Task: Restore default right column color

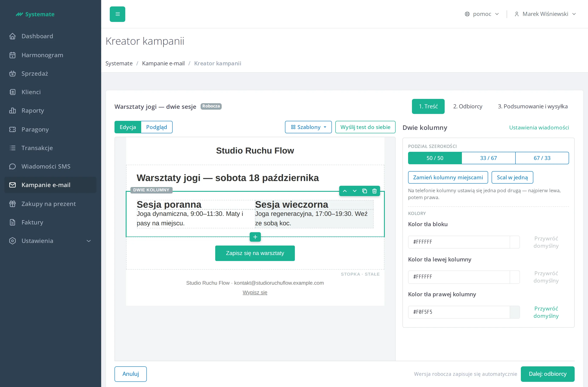Action: [x=546, y=312]
